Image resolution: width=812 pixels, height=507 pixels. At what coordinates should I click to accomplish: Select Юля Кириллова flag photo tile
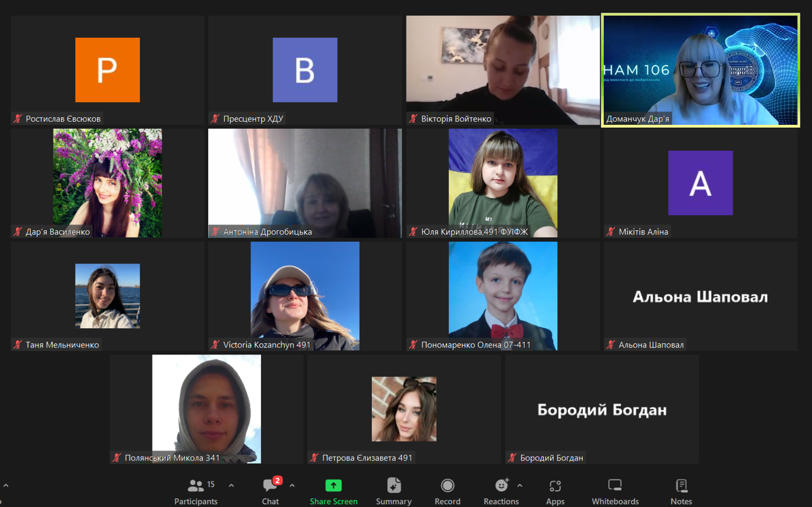pos(503,183)
